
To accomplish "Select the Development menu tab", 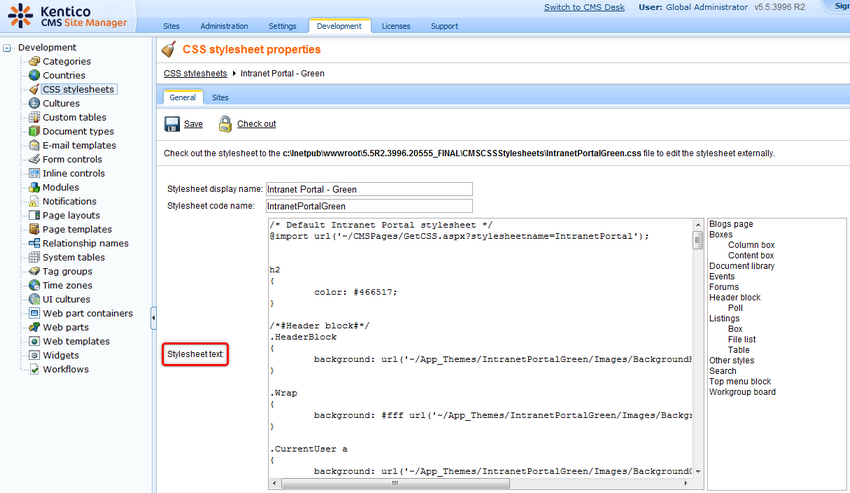I will (339, 26).
